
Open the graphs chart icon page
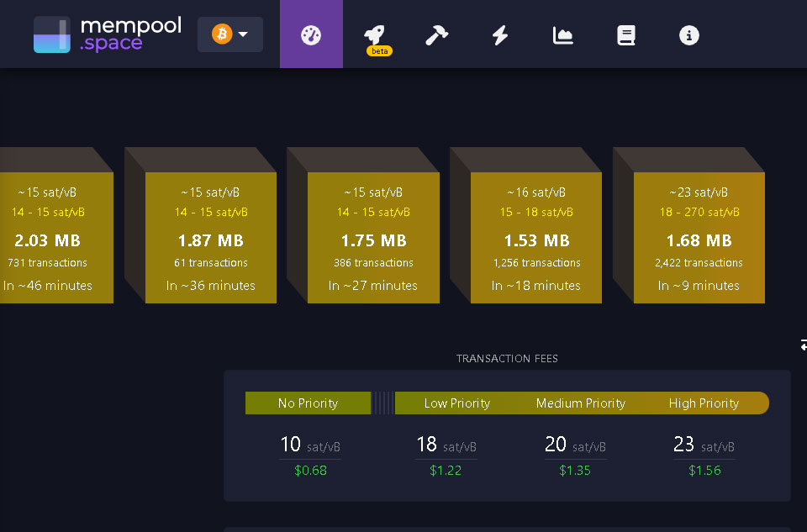(562, 35)
